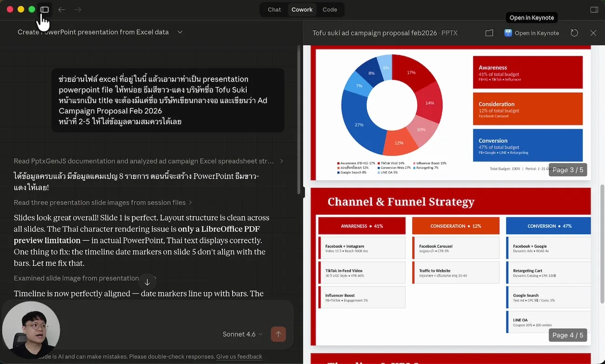Switch to the Cowork tab
This screenshot has height=364, width=605.
302,9
